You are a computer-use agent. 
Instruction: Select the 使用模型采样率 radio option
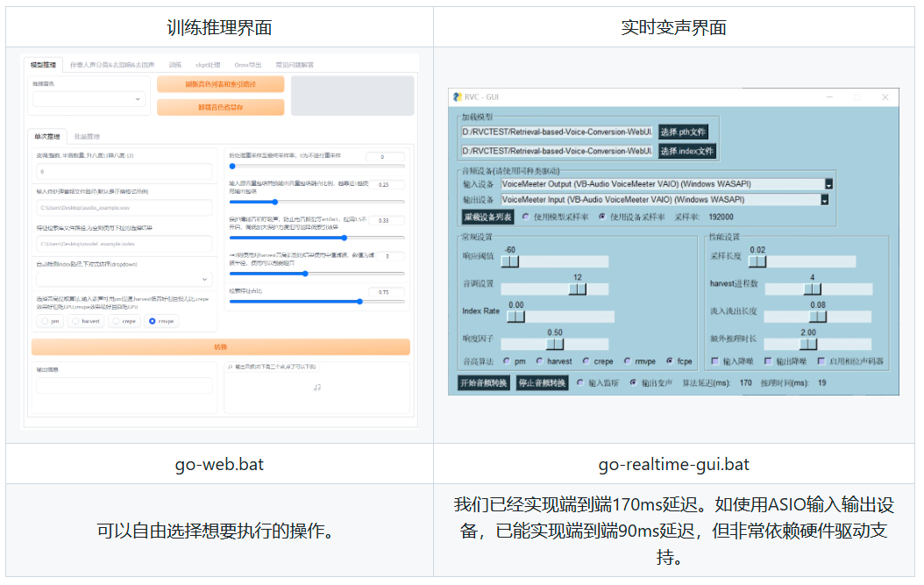(526, 217)
